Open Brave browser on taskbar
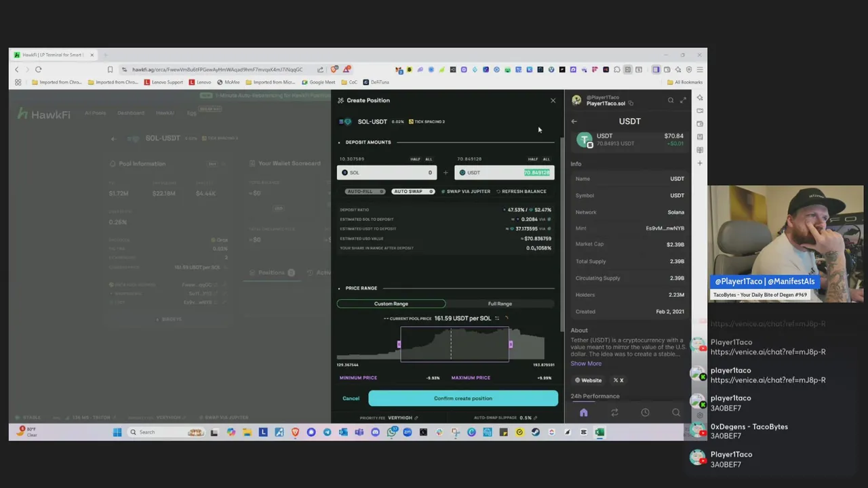 coord(295,432)
